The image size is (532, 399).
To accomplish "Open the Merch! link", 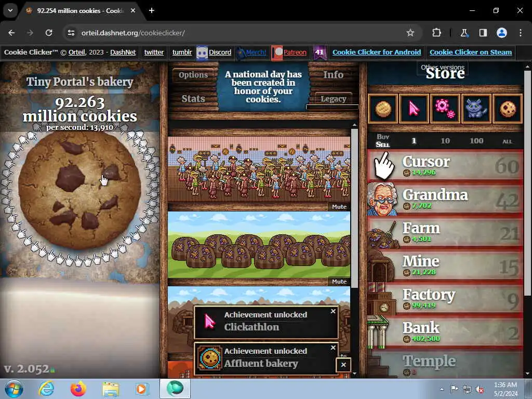I will (x=256, y=52).
